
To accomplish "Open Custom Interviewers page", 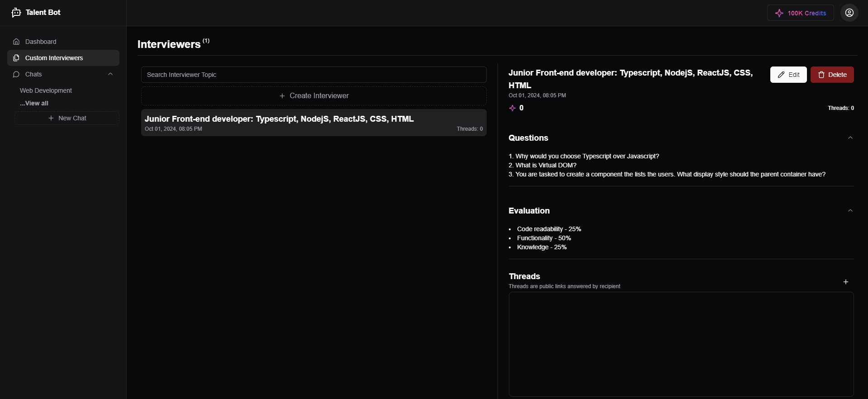I will [63, 58].
